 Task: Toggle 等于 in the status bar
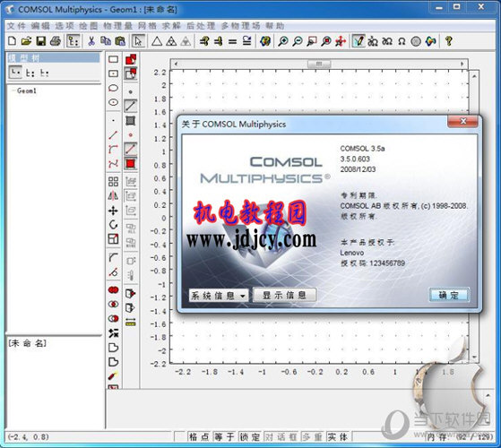pos(225,437)
